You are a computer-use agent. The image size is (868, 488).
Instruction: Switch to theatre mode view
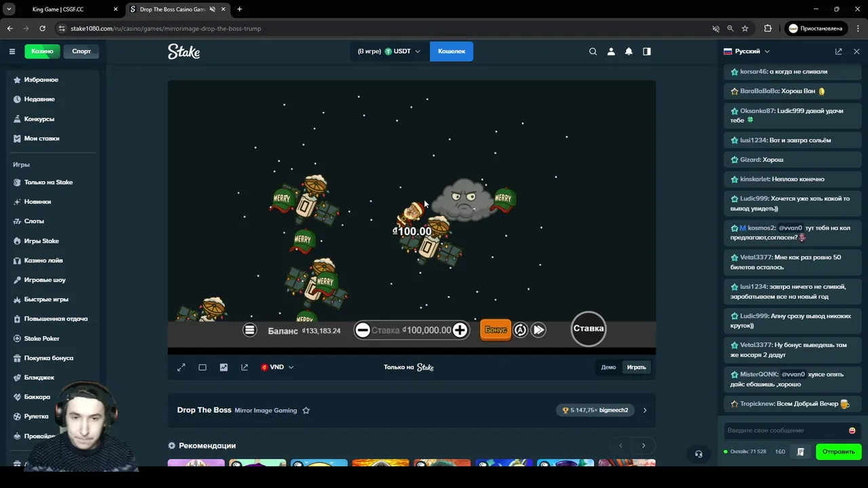point(202,367)
